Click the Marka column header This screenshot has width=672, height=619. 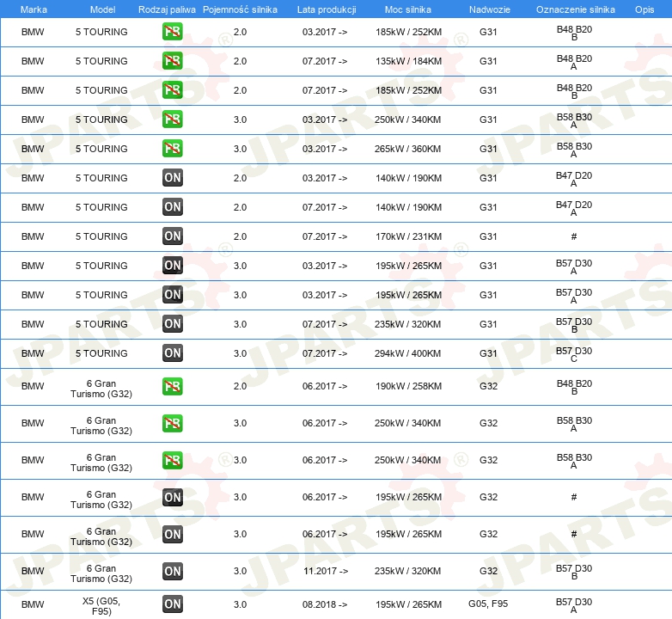[34, 9]
